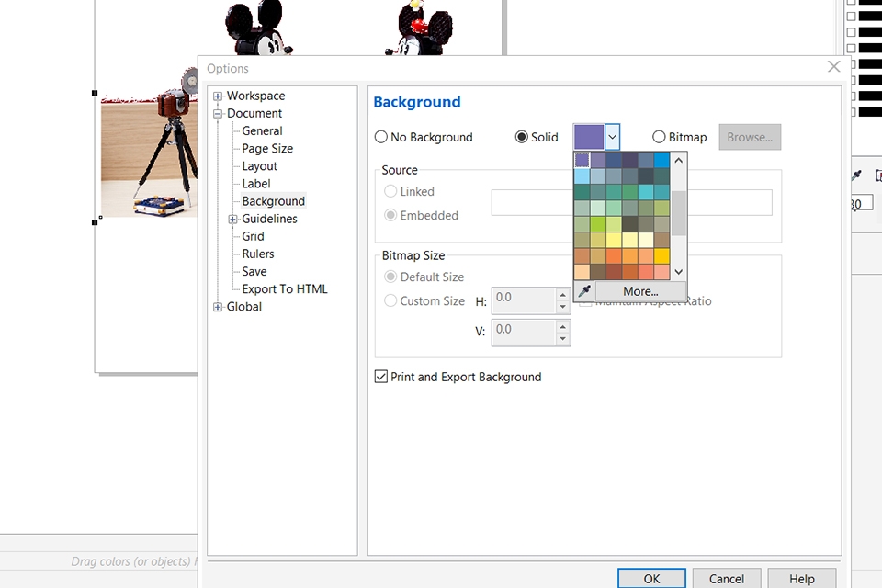This screenshot has width=882, height=588.
Task: Pick the bright blue swatch in top row
Action: [661, 160]
